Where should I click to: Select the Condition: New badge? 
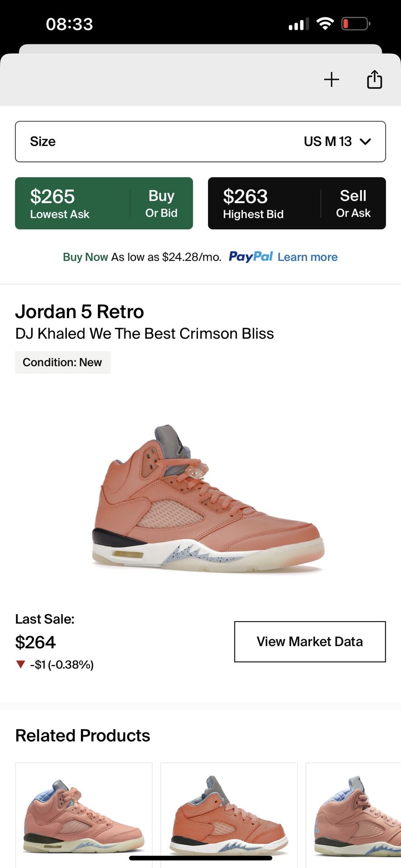63,362
